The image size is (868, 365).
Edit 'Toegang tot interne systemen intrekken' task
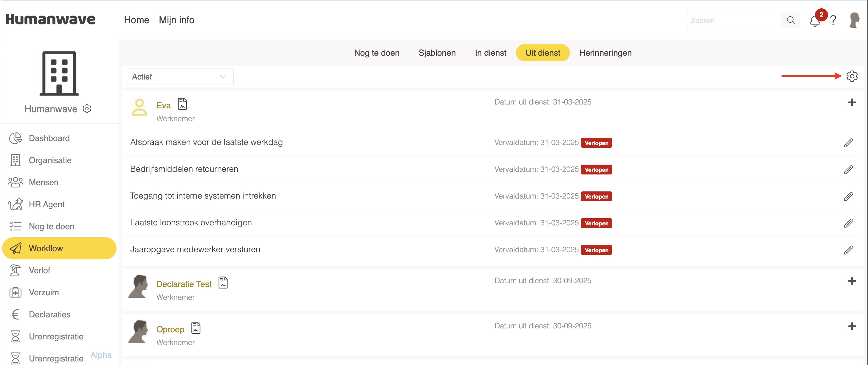tap(848, 196)
